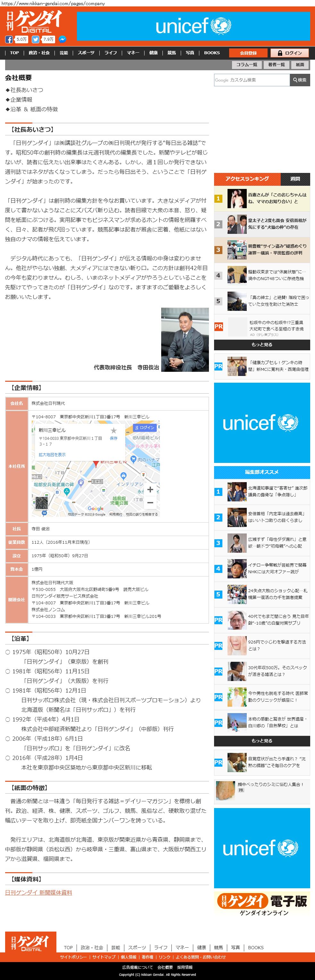Click the ゲンダイ電子版 banner
315x980 pixels.
pyautogui.click(x=262, y=904)
